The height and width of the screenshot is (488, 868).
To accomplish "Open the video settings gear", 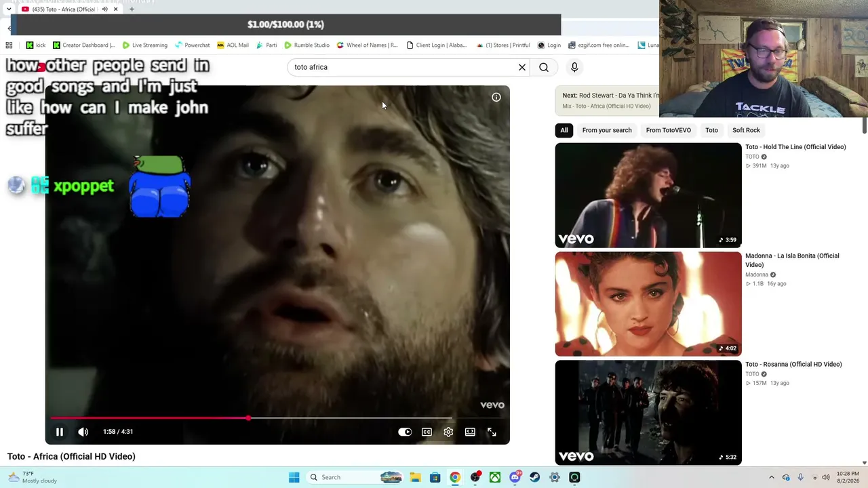I will pos(448,432).
